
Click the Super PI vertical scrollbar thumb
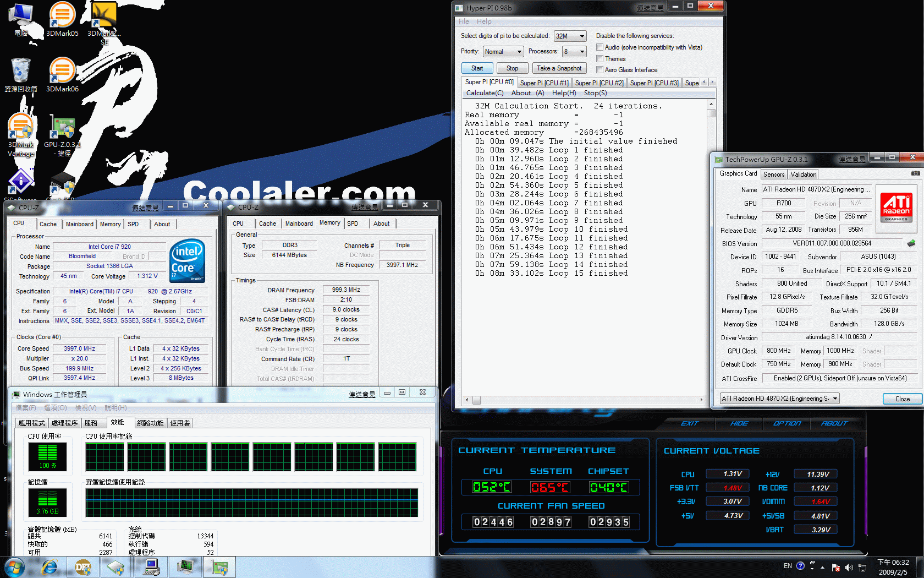711,113
